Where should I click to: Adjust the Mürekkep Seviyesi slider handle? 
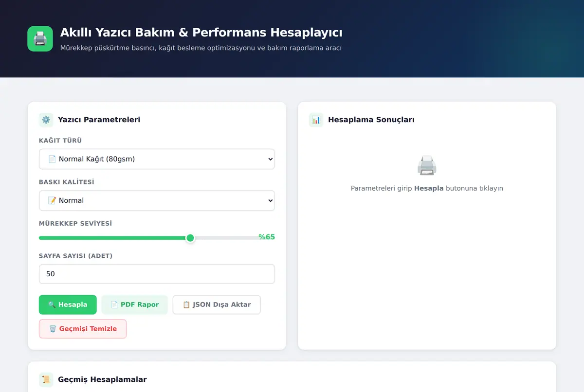pyautogui.click(x=190, y=238)
